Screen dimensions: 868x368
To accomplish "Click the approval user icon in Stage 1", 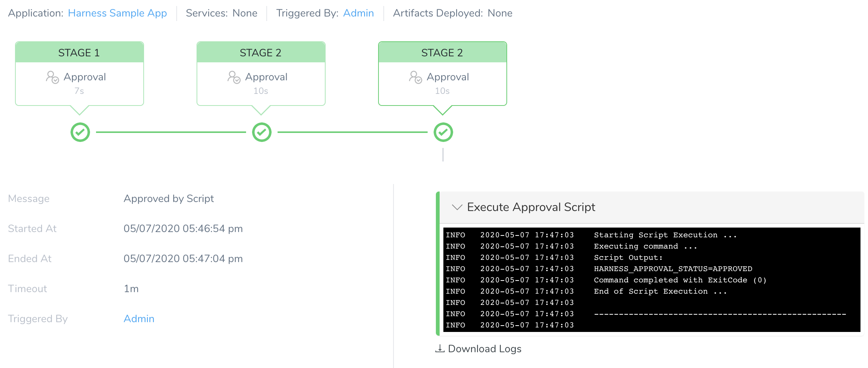I will coord(52,77).
